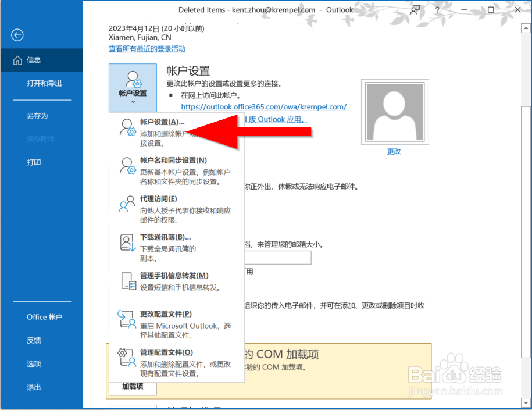Click the 信息 home icon
Screen dimensions: 532x410
click(x=17, y=60)
